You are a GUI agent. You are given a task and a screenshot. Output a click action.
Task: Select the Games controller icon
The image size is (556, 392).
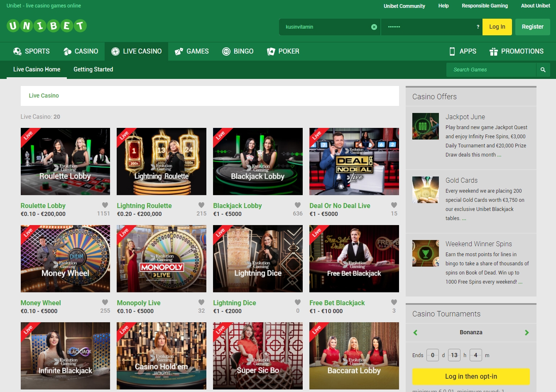click(x=179, y=51)
